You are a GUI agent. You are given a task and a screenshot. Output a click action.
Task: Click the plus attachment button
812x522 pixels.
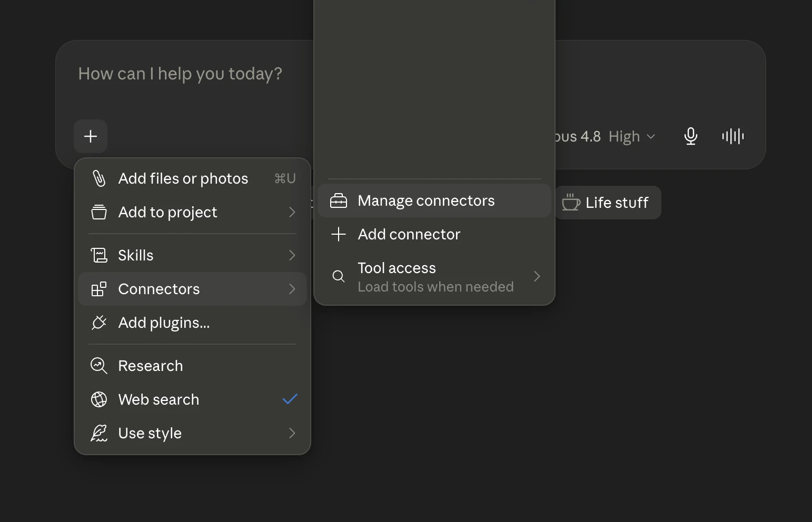point(91,136)
